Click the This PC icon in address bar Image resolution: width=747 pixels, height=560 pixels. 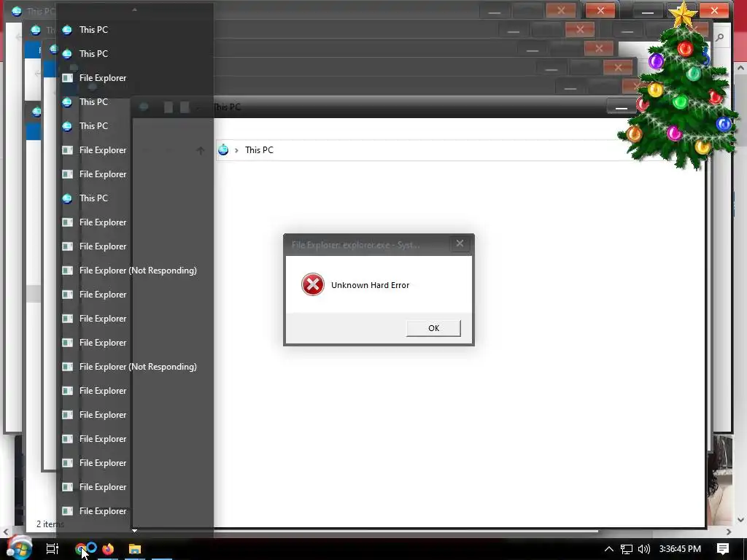223,149
